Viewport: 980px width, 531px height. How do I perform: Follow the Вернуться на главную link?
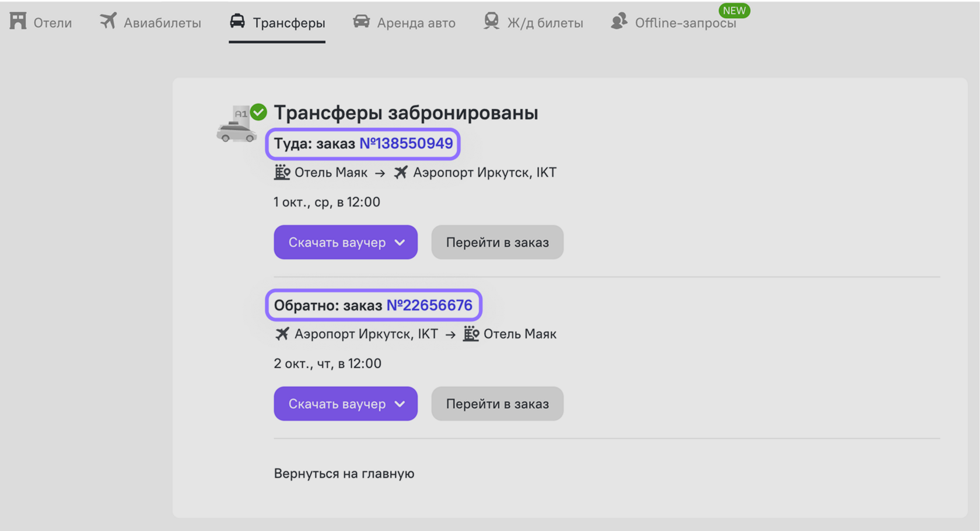[344, 473]
